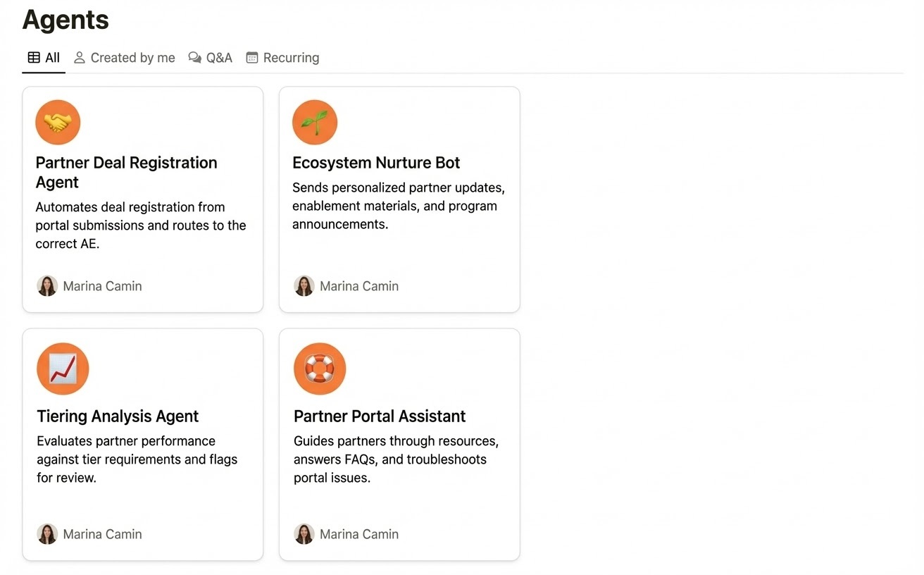Click Marina Camin's name on Partner Deal Registration card
Viewport: 924px width, 575px height.
102,286
